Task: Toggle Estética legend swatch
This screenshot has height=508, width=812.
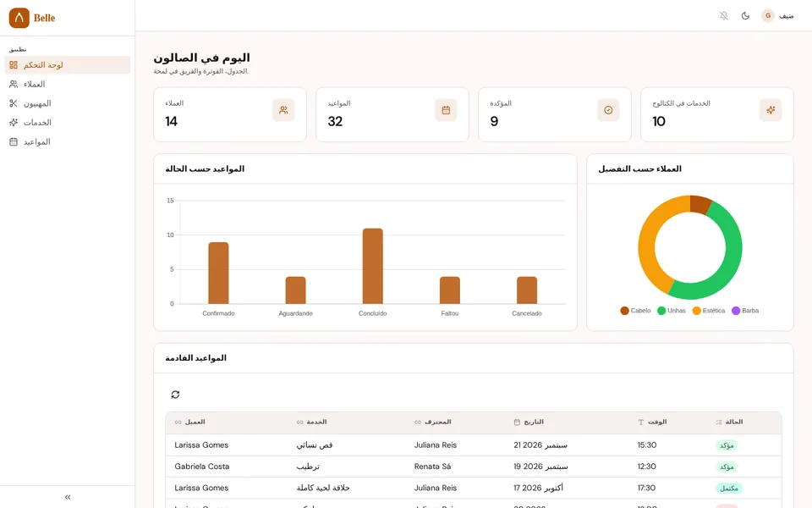Action: pyautogui.click(x=696, y=311)
